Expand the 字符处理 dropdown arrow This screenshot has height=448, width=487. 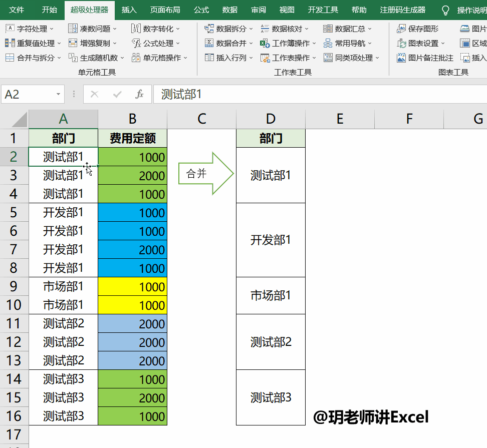(52, 29)
